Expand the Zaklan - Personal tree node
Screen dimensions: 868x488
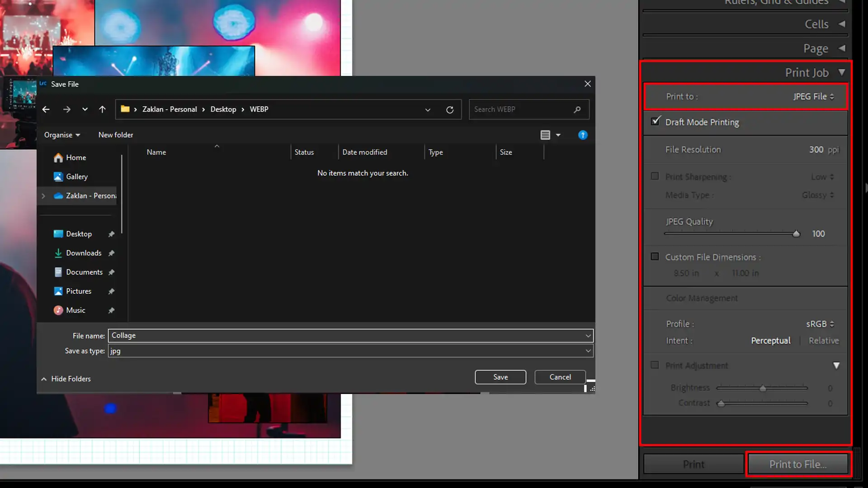click(43, 196)
